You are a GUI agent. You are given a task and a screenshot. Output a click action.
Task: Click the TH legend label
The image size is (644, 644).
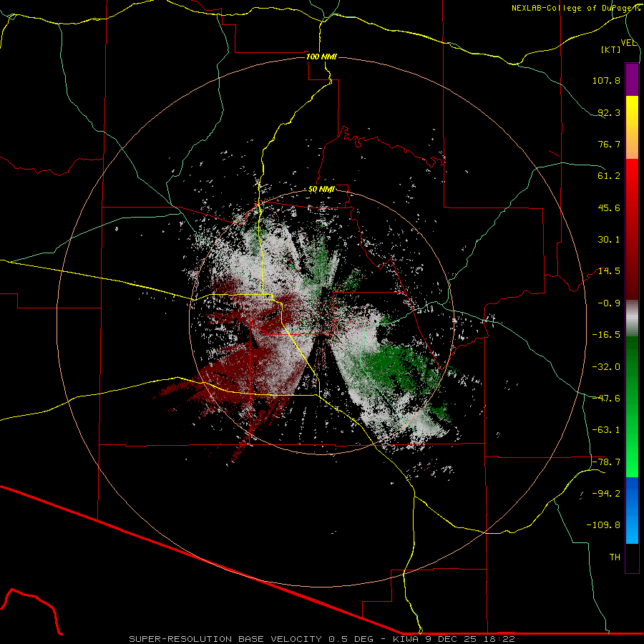point(615,557)
